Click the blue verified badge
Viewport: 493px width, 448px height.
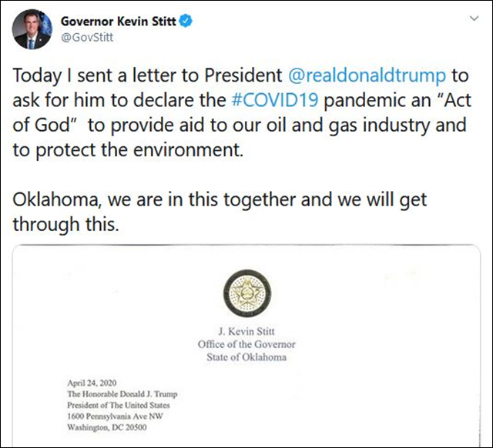click(x=186, y=22)
